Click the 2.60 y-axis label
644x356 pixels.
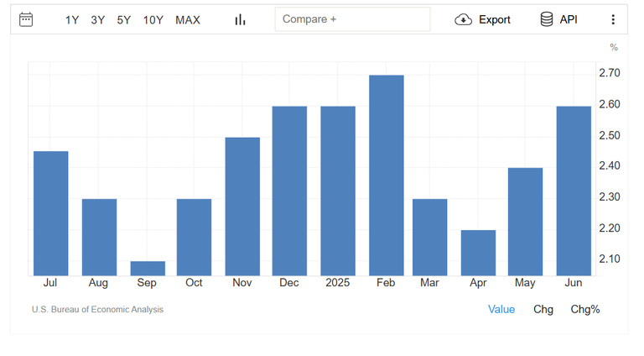(610, 104)
